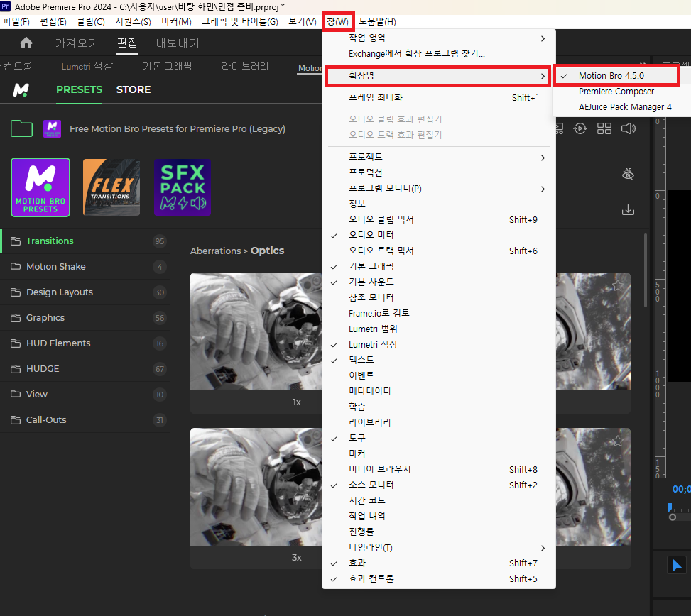The image size is (691, 616).
Task: Open the 편집(E) menu
Action: (x=53, y=21)
